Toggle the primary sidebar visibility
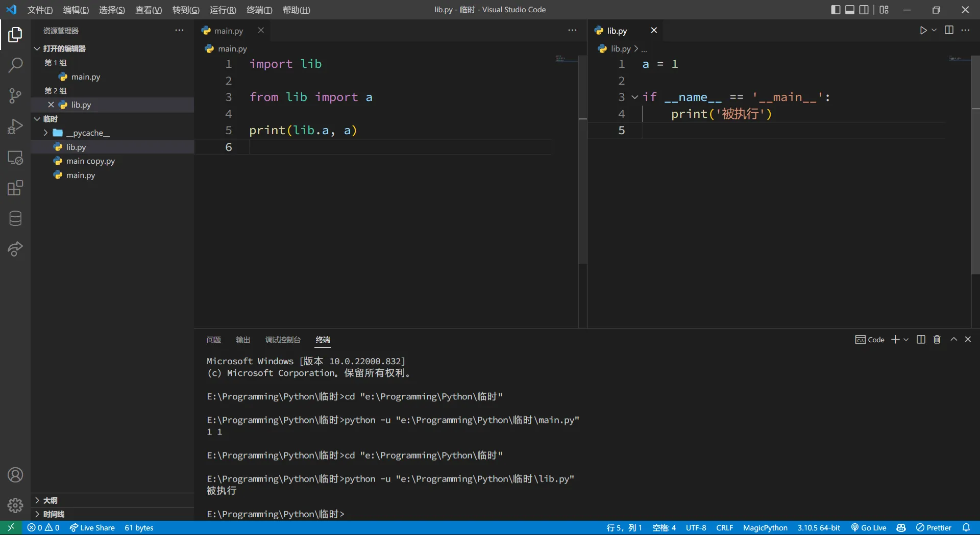This screenshot has width=980, height=535. [x=836, y=10]
